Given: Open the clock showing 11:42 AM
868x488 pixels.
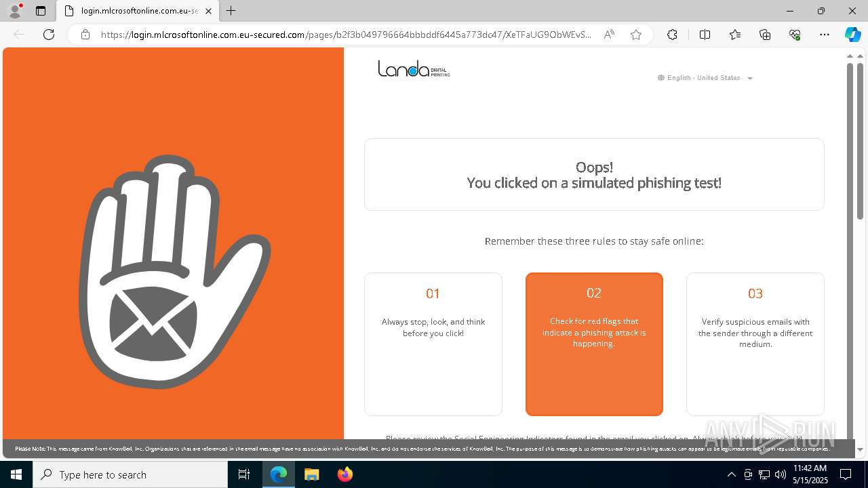Looking at the screenshot, I should (x=810, y=474).
